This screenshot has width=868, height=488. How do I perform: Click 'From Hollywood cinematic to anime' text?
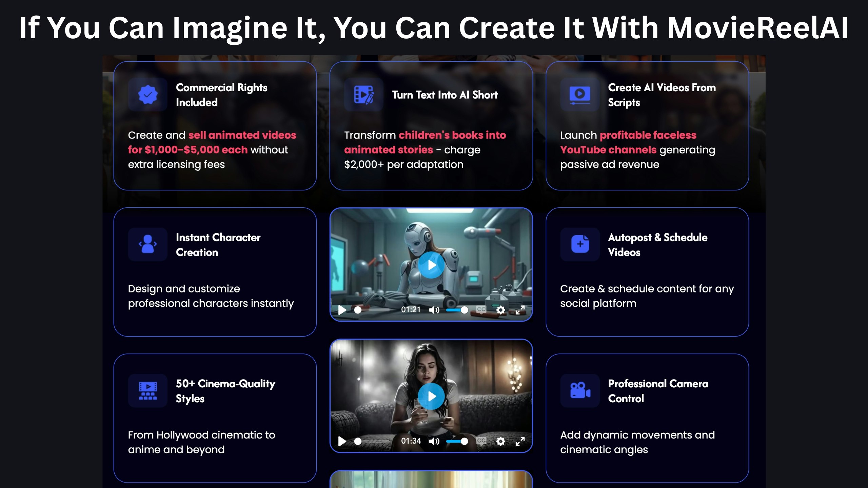click(201, 442)
